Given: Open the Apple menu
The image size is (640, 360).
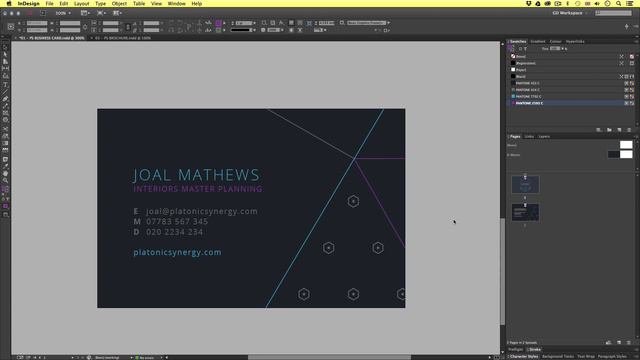Looking at the screenshot, I should pyautogui.click(x=9, y=3).
